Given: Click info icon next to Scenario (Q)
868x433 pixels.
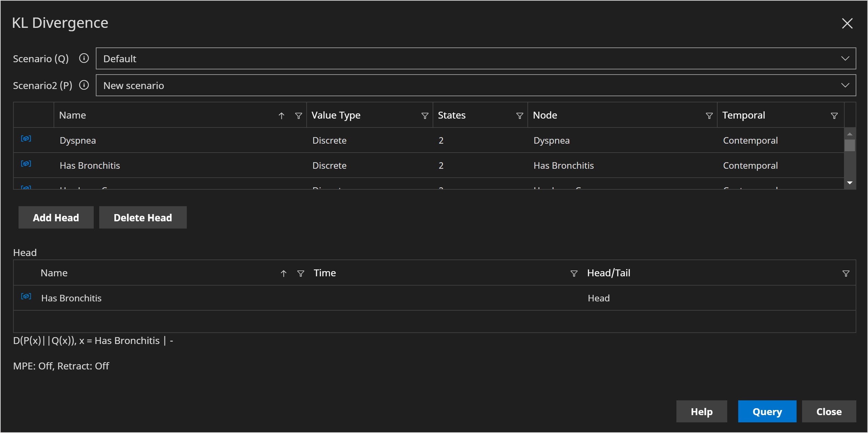Looking at the screenshot, I should [x=84, y=58].
